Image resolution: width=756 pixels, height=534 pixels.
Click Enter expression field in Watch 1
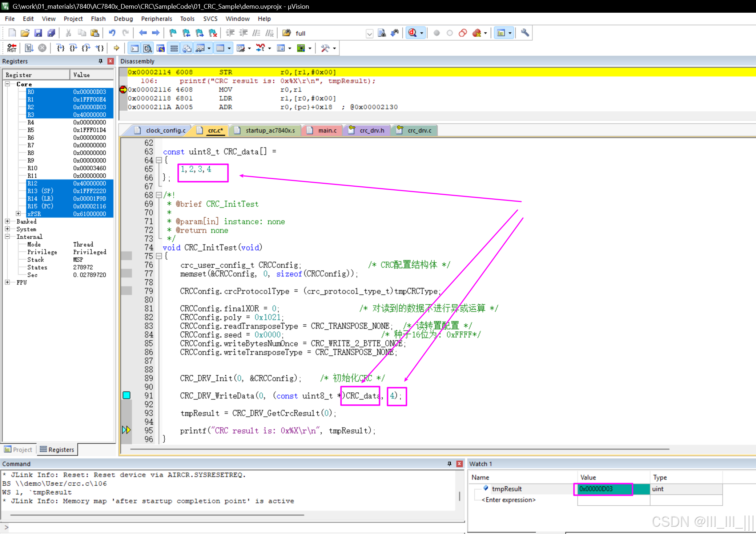click(x=508, y=500)
